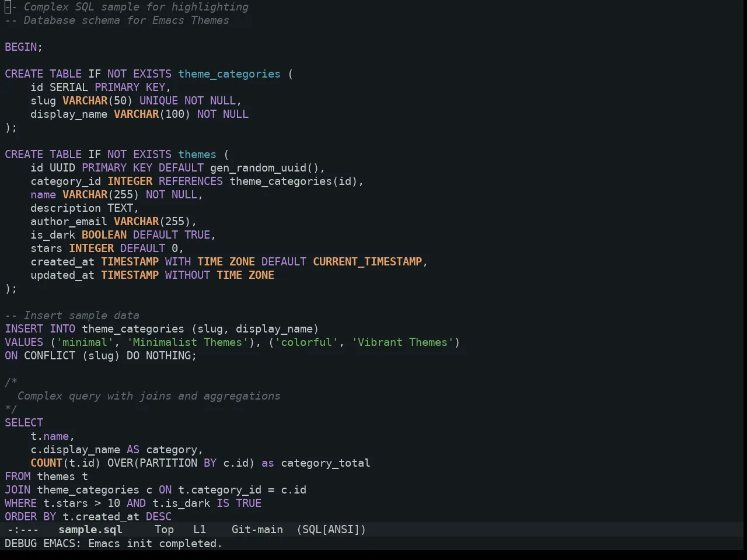Screen dimensions: 747x560
Task: Click 'FROM themes t' line
Action: (x=47, y=477)
